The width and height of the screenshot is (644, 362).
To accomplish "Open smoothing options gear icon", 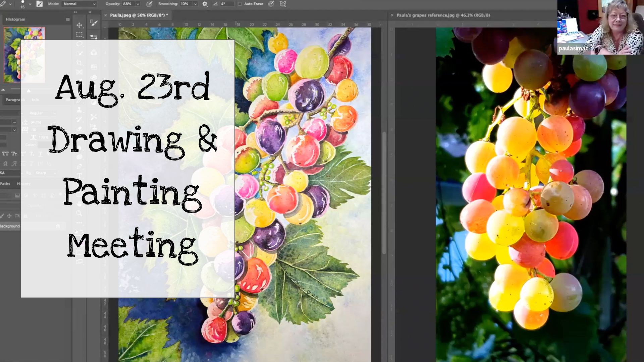I will (205, 4).
